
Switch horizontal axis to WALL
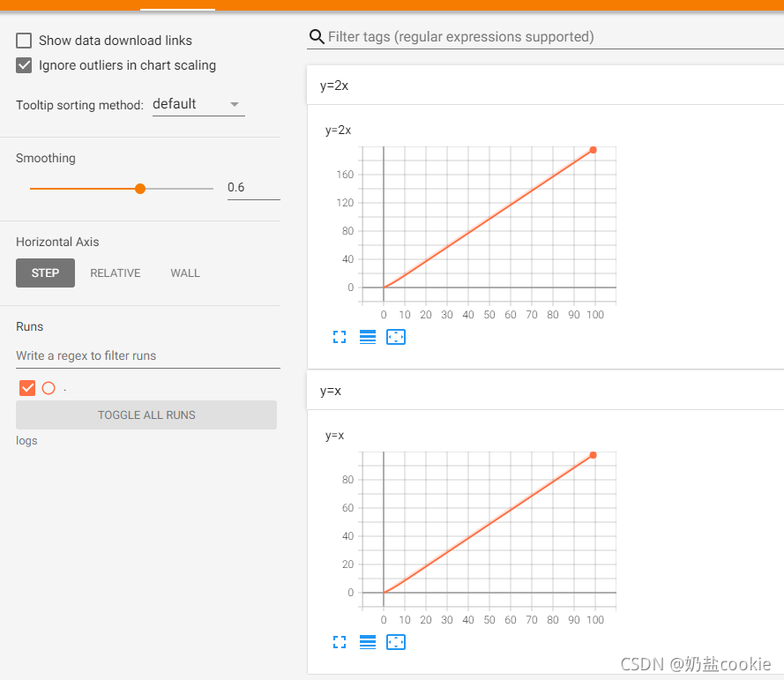[185, 273]
